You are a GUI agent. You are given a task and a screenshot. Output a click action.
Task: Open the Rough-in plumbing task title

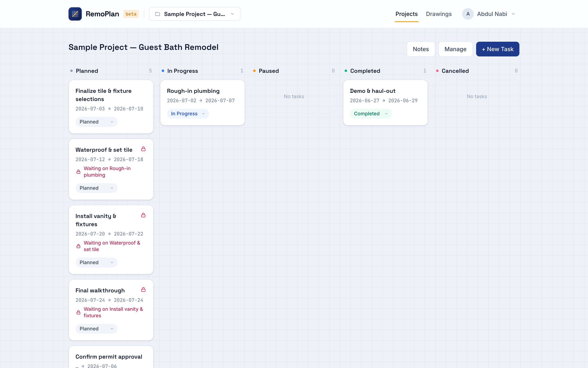tap(193, 91)
